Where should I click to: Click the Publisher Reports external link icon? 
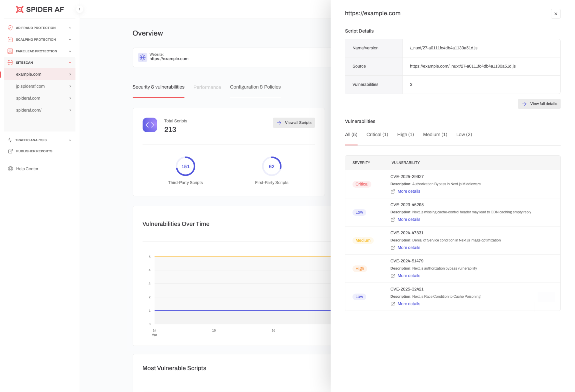(x=10, y=151)
